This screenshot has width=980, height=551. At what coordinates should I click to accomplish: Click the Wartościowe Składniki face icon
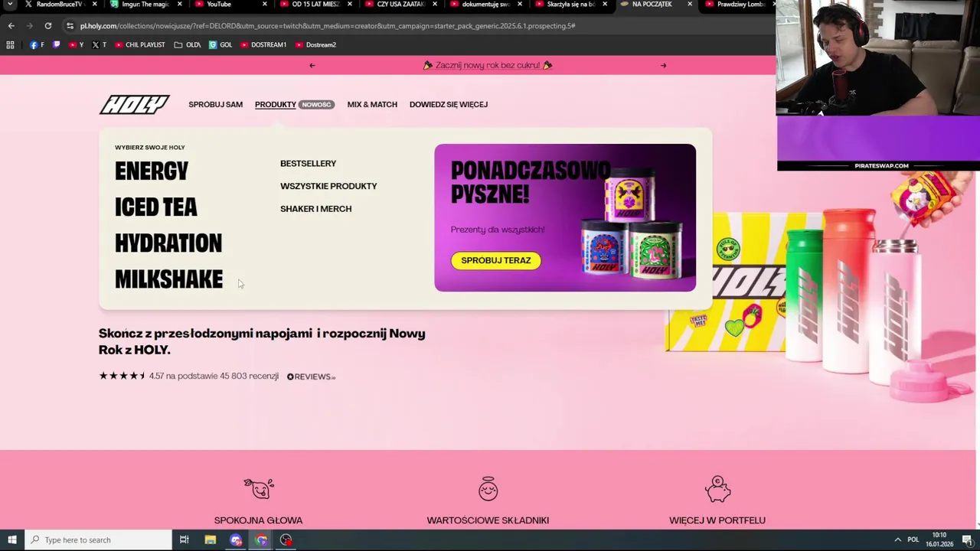488,488
